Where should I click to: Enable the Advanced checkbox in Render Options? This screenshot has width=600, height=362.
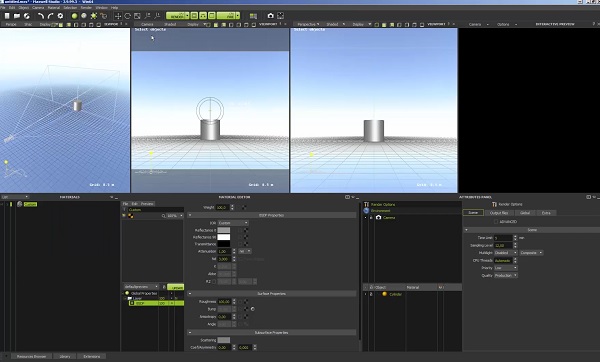click(x=496, y=222)
